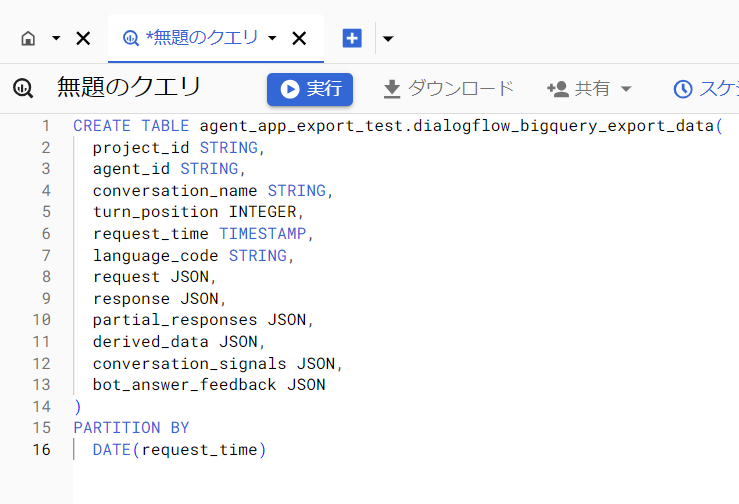The width and height of the screenshot is (739, 504).
Task: Open the 無題のクエリ tab dropdown arrow
Action: tap(272, 39)
